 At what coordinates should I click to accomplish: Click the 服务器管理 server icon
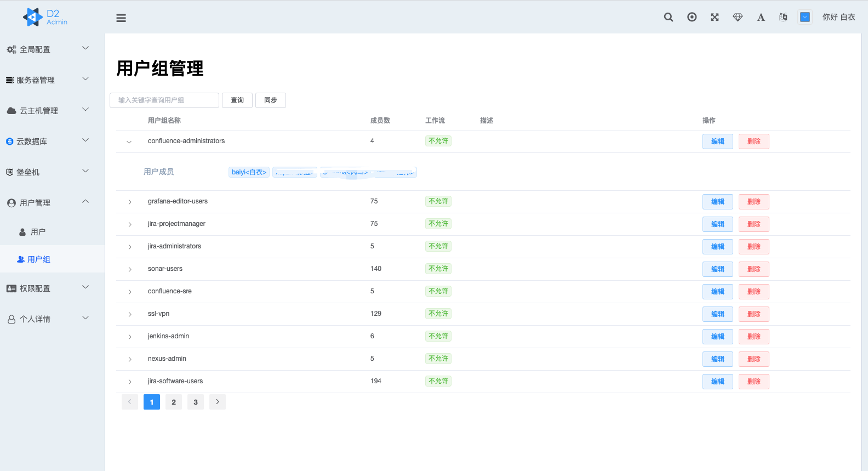click(10, 80)
